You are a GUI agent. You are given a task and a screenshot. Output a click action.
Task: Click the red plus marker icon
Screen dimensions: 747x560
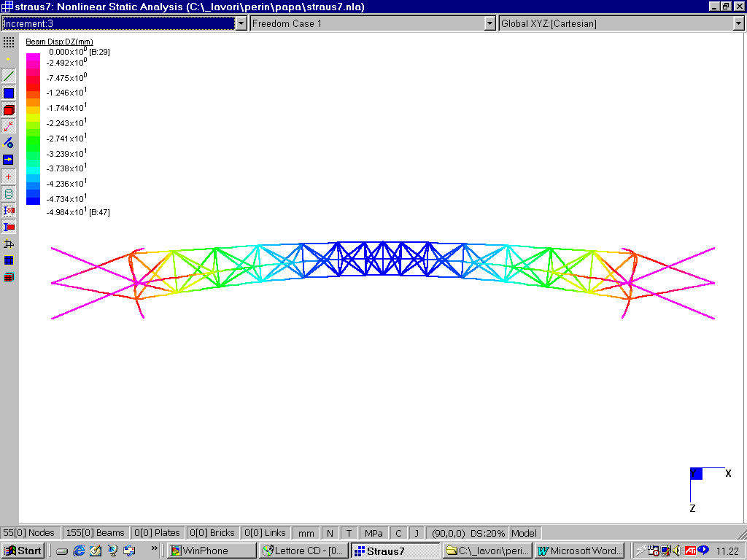pos(9,177)
